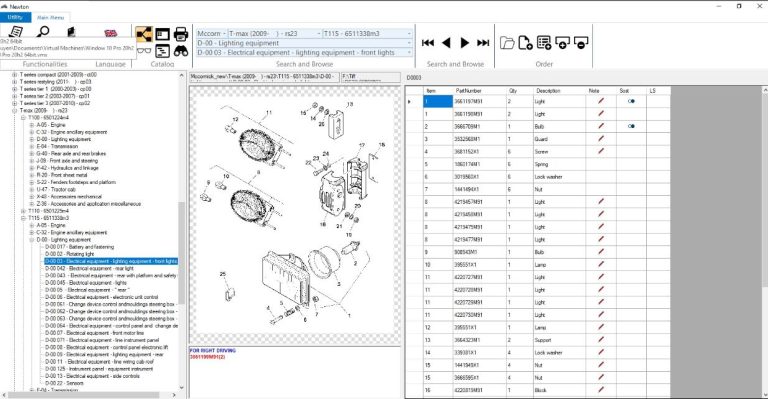Toggle the Sost indicator on the Bulb row
Viewport: 768px width, 399px height.
click(x=631, y=126)
